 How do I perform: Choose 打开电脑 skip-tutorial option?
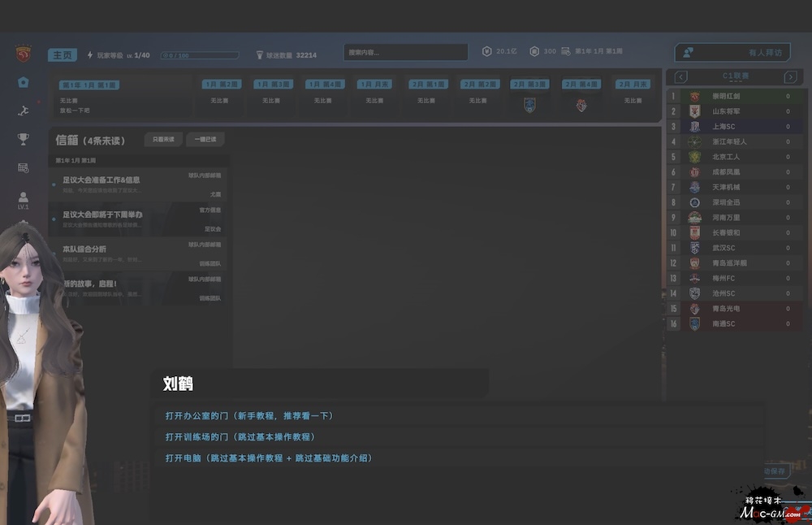[x=268, y=458]
